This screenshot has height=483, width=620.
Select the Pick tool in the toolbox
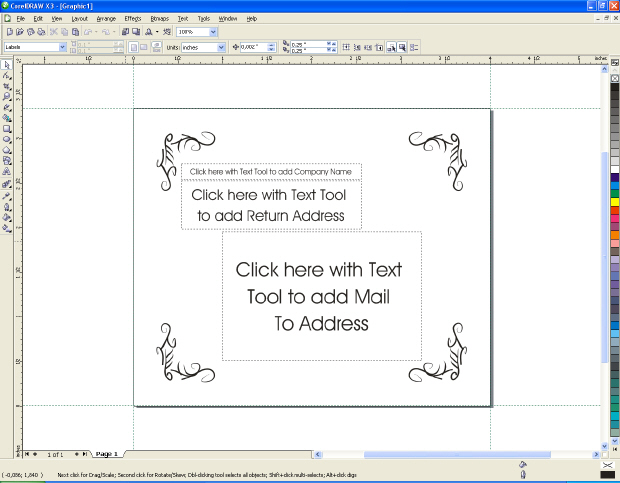[6, 65]
